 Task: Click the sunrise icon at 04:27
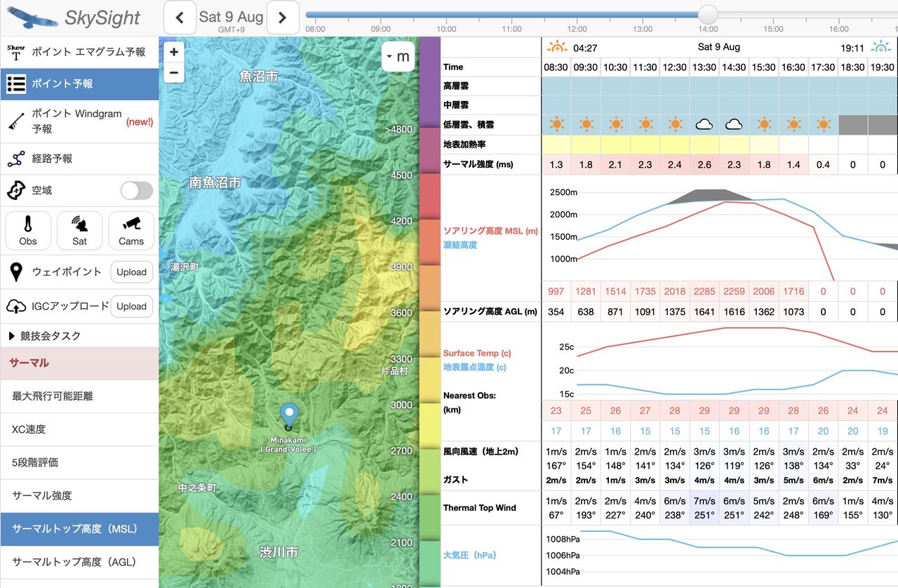(557, 47)
